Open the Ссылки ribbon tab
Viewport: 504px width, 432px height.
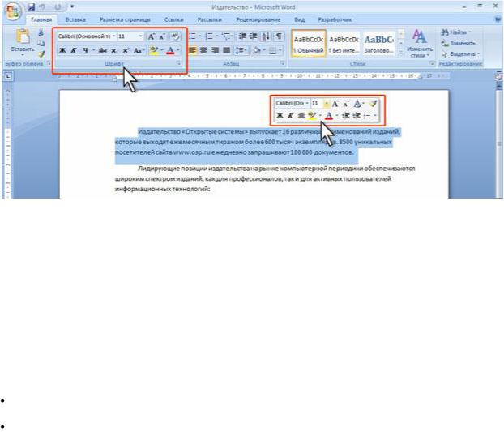coord(173,19)
